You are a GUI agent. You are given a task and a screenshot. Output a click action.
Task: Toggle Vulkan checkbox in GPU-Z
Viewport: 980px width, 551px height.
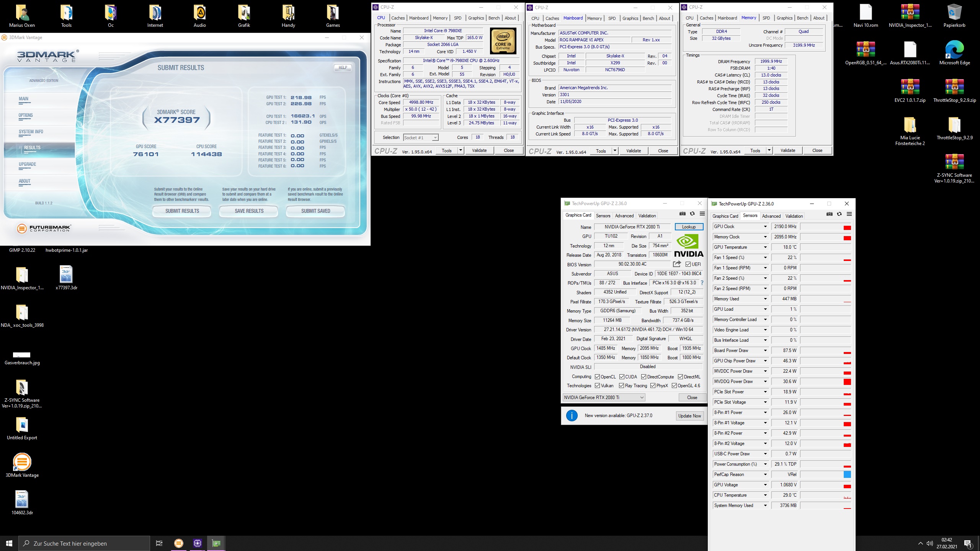597,386
